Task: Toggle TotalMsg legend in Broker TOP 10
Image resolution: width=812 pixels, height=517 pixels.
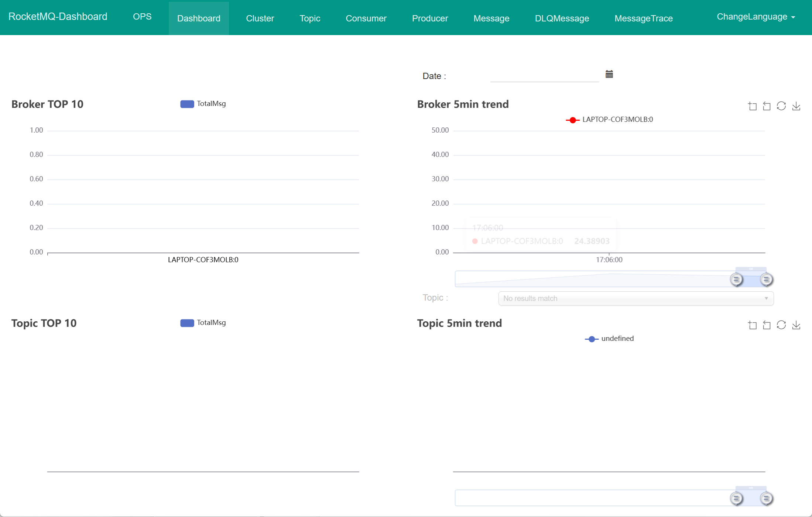Action: pyautogui.click(x=203, y=104)
